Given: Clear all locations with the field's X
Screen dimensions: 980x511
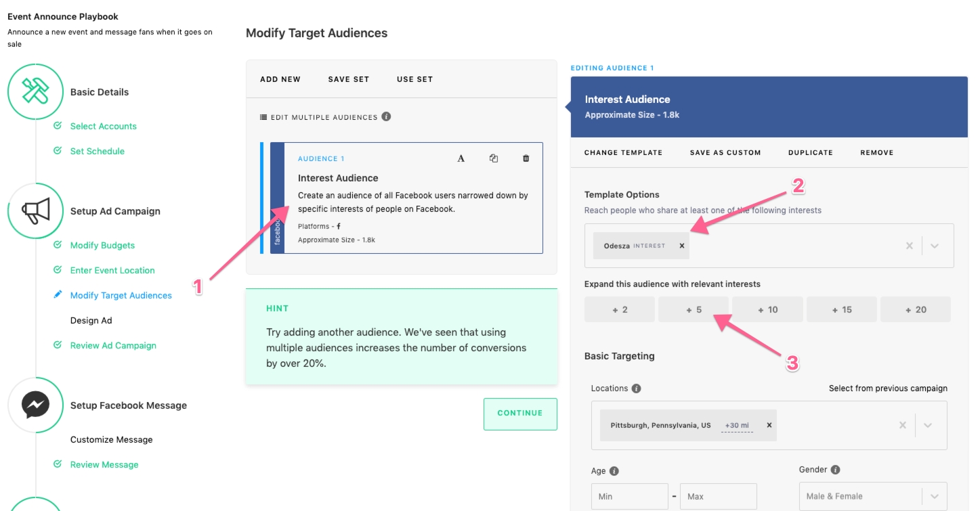Looking at the screenshot, I should [903, 425].
